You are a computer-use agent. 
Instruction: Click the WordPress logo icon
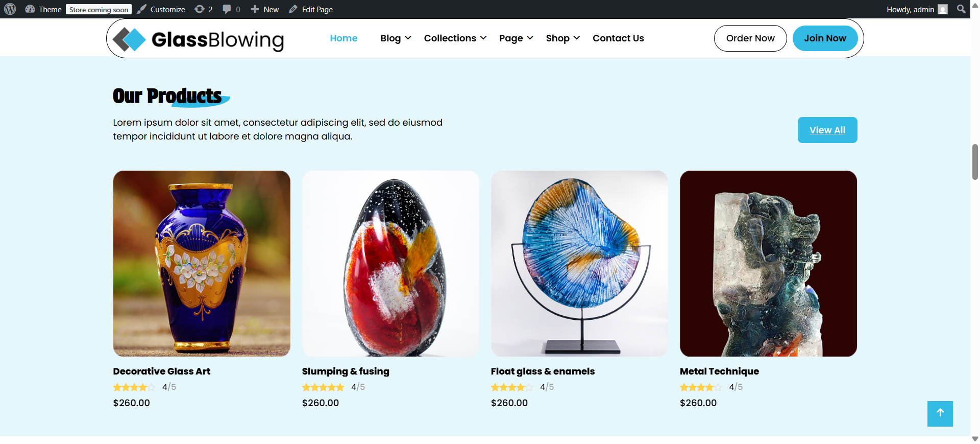[x=10, y=9]
